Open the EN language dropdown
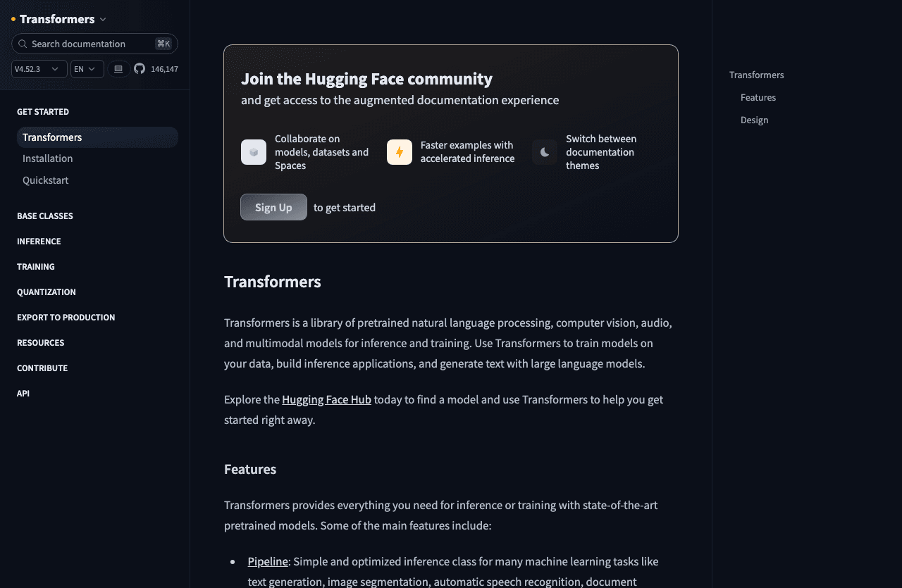 click(x=86, y=68)
